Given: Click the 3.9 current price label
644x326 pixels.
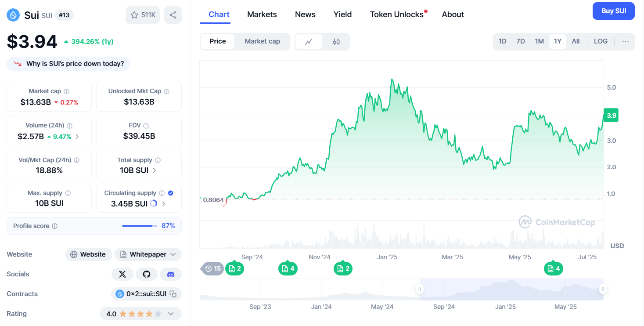Looking at the screenshot, I should [x=611, y=116].
